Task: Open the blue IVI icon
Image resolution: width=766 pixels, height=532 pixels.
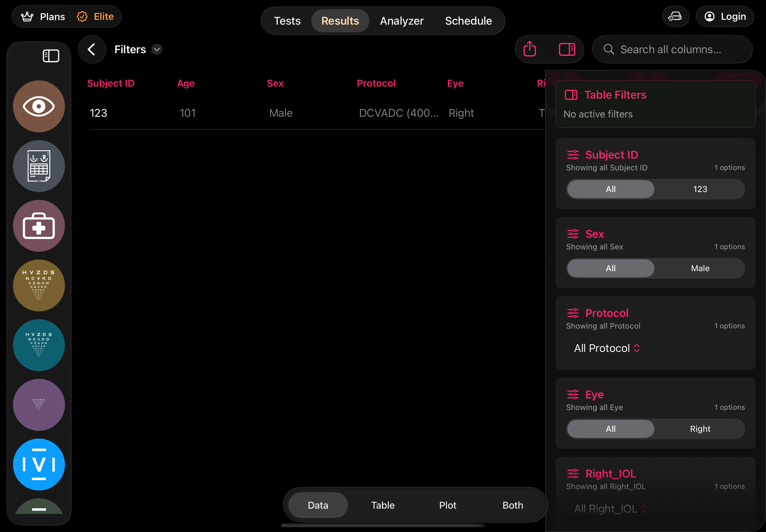Action: pos(39,464)
